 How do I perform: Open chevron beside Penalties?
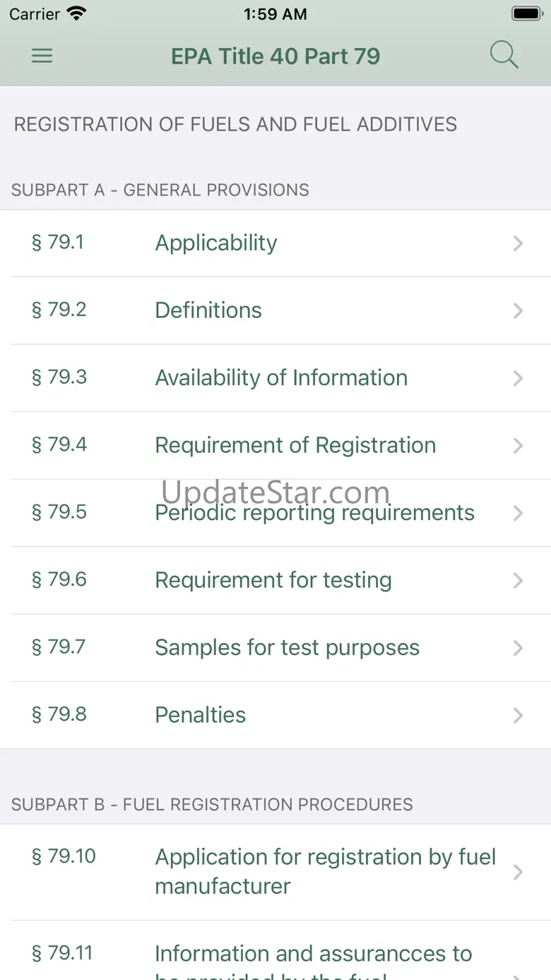tap(518, 716)
